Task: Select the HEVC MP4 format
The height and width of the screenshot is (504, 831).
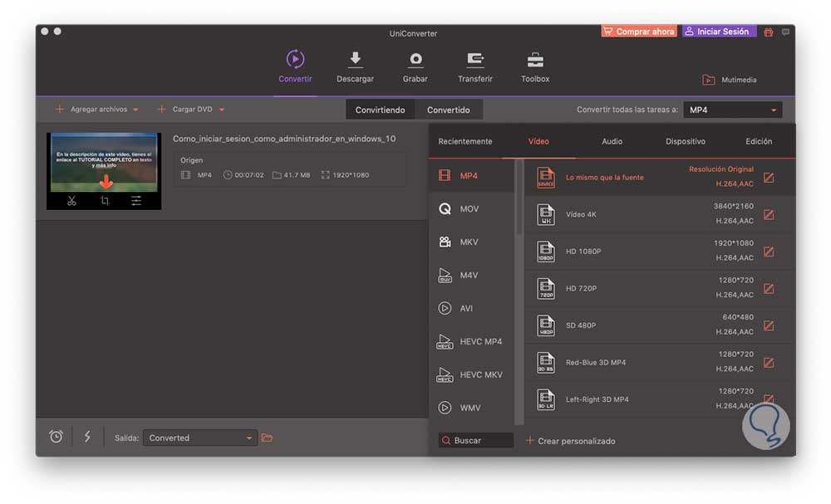Action: pos(472,341)
